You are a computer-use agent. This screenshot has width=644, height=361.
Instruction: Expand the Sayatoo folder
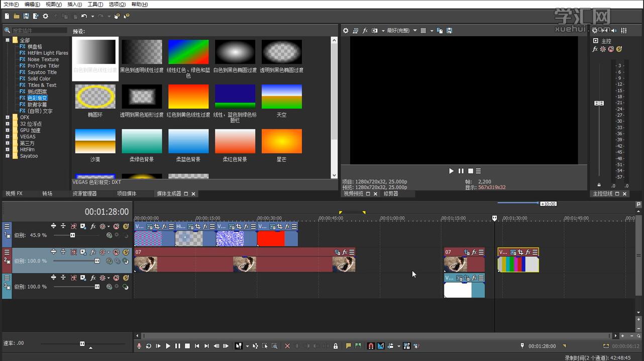[8, 156]
